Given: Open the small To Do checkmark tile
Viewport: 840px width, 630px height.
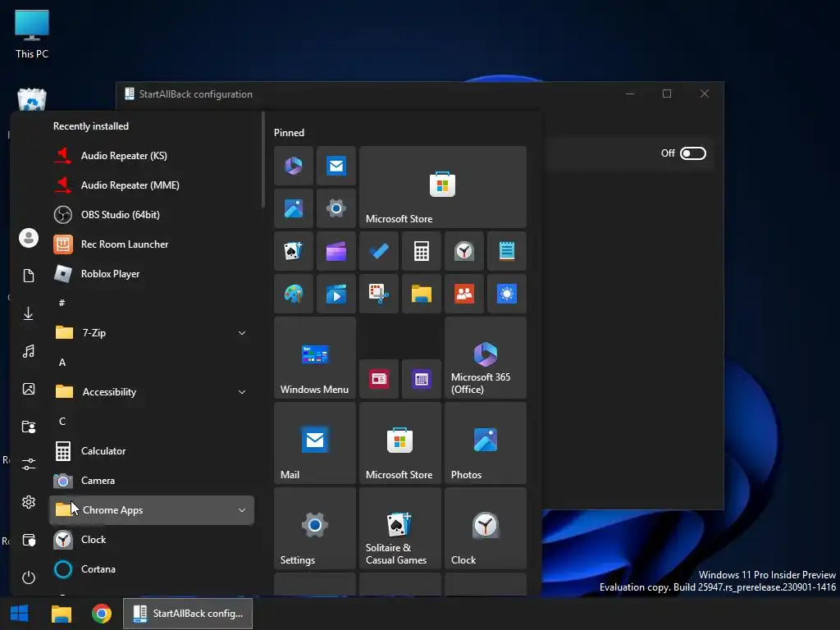Looking at the screenshot, I should (379, 251).
